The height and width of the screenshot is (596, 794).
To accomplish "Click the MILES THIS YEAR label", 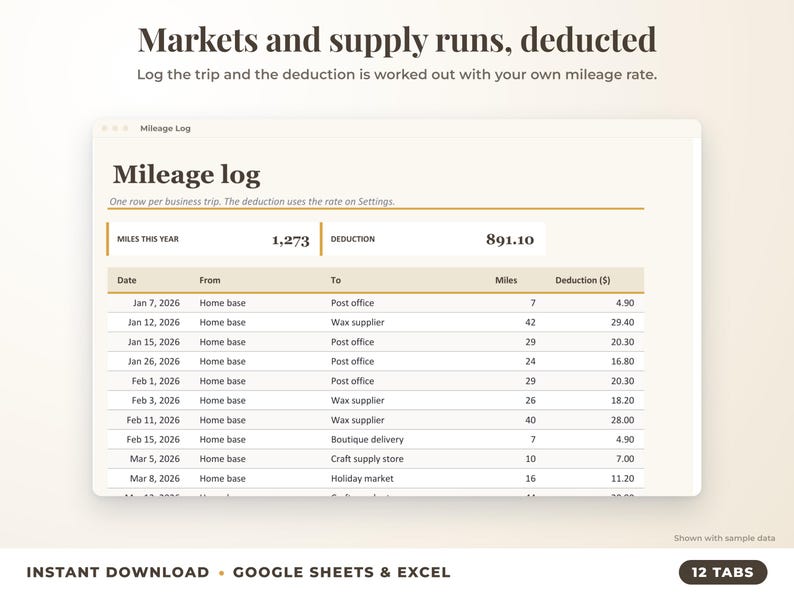I will [x=148, y=239].
